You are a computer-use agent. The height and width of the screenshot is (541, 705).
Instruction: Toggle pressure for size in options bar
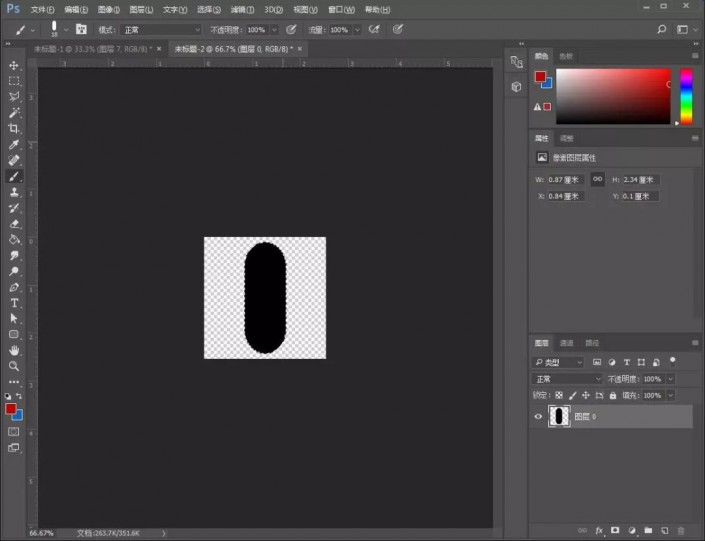pyautogui.click(x=397, y=30)
